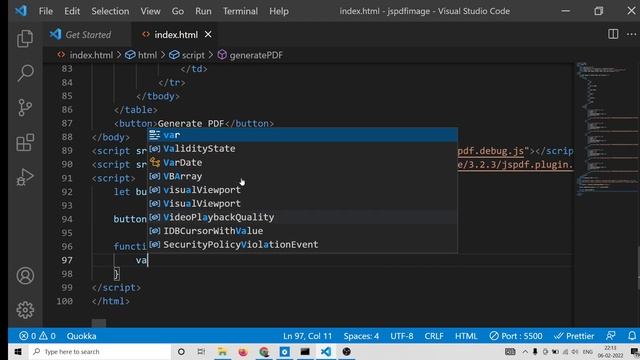Click the VS Code taskbar icon
This screenshot has height=360, width=640.
tap(326, 351)
